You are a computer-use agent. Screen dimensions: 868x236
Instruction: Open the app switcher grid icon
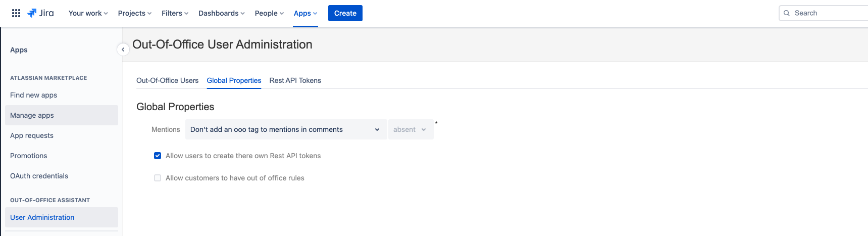[16, 13]
